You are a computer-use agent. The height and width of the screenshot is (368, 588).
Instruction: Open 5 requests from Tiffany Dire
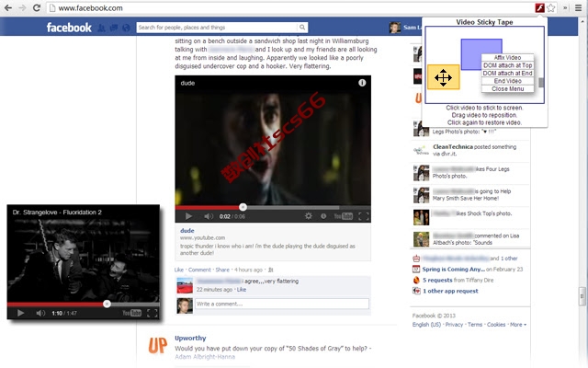[437, 280]
